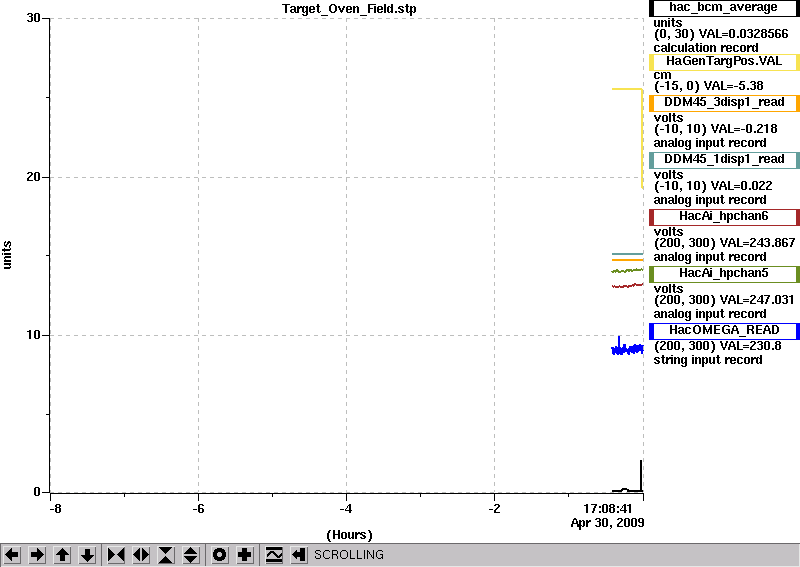Click the Apr 30, 2009 date label
800x567 pixels.
[608, 523]
